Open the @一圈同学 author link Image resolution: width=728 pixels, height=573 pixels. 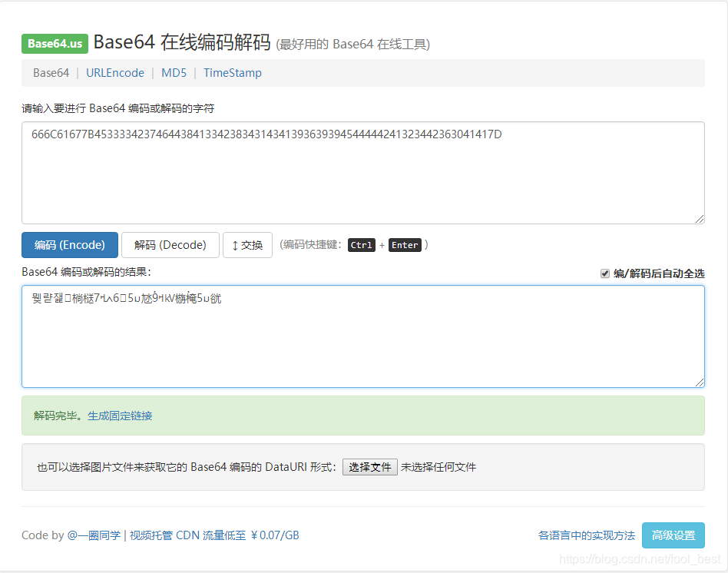tap(94, 535)
